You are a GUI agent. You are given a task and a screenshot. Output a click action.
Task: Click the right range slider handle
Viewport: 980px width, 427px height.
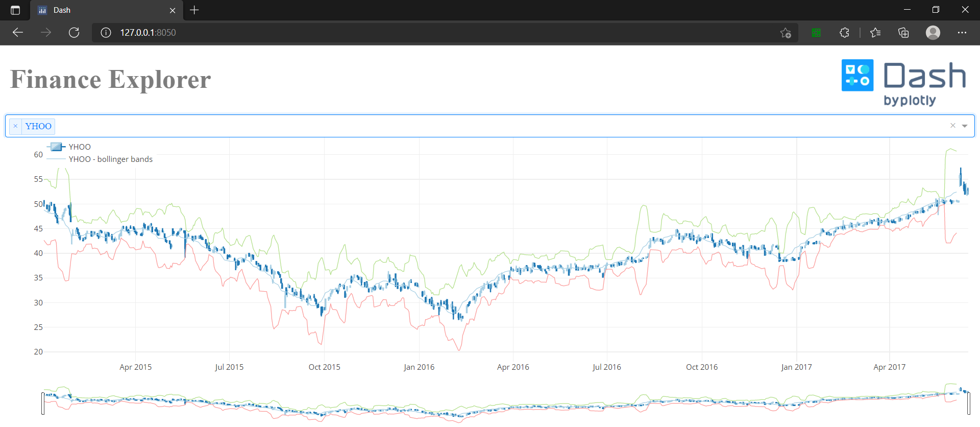click(968, 404)
